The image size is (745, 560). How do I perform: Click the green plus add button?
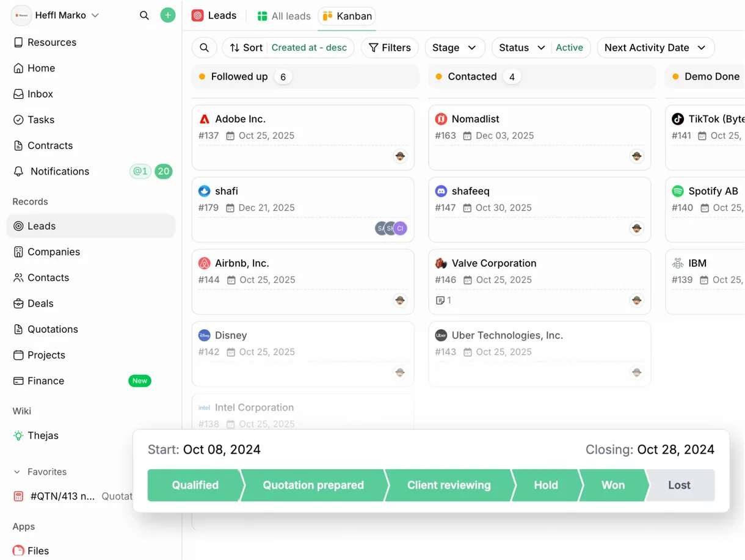click(168, 15)
